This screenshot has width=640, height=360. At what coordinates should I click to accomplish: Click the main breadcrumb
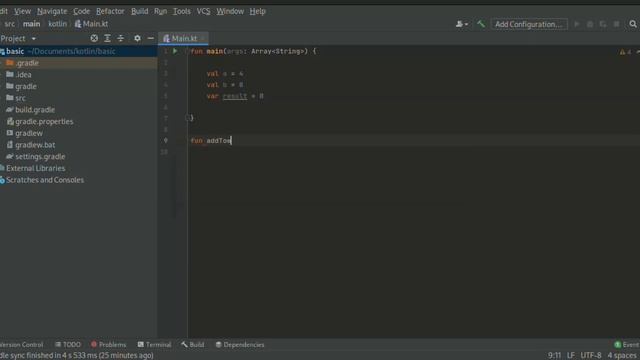(31, 24)
